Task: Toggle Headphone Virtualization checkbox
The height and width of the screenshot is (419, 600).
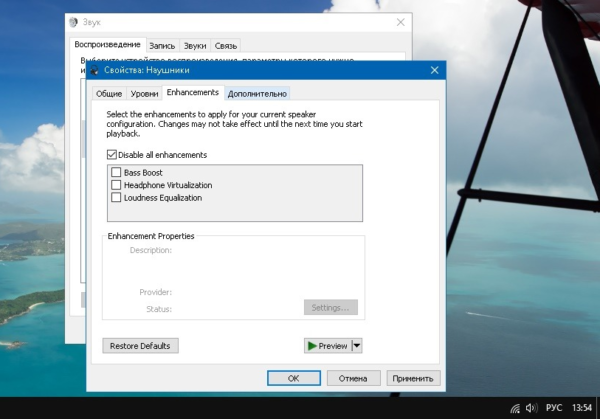Action: (x=117, y=185)
